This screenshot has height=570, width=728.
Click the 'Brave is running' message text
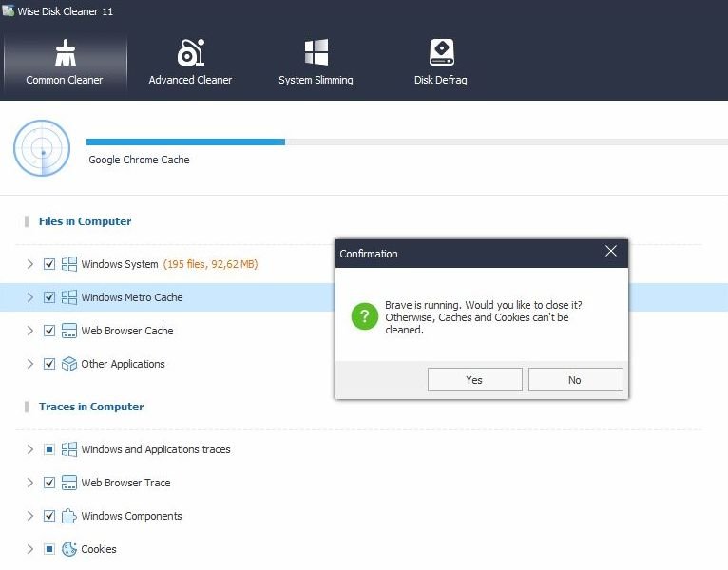484,317
